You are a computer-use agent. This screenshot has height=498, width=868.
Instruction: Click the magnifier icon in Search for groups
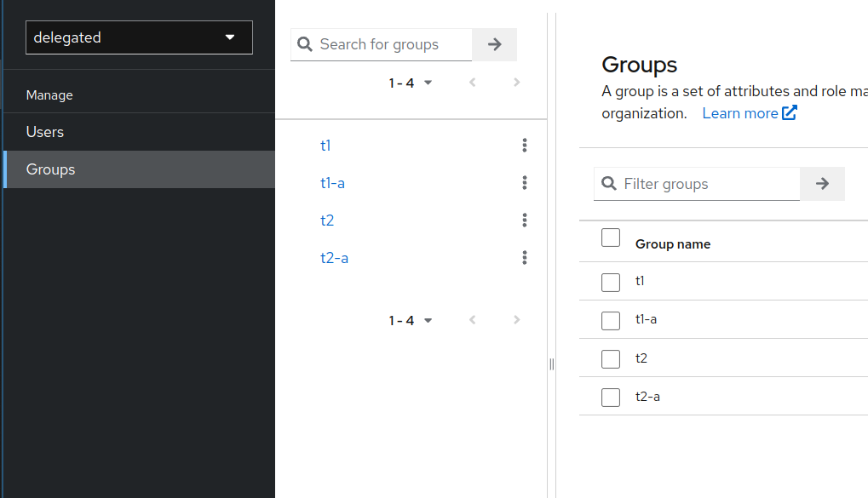point(304,44)
